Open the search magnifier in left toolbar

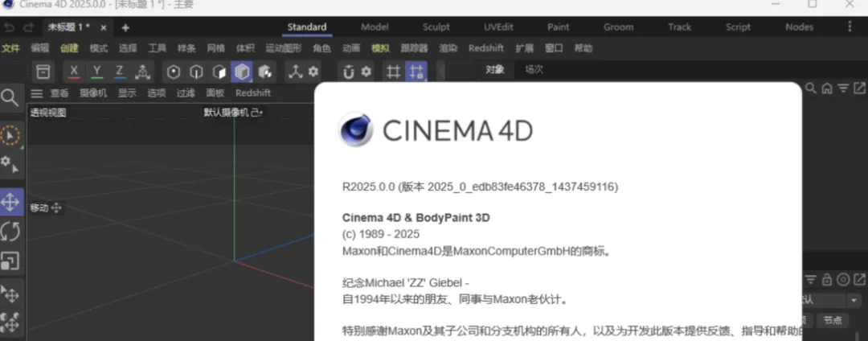point(10,98)
